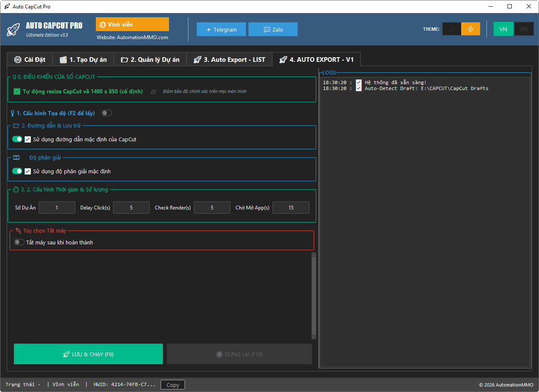The height and width of the screenshot is (392, 539).
Task: Click the rocket logo in header
Action: (13, 29)
